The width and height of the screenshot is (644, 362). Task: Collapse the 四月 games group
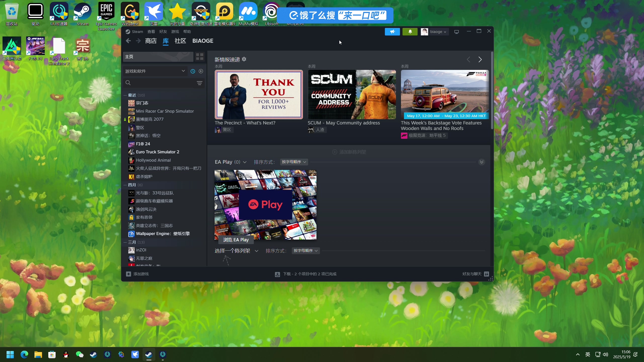pos(125,185)
